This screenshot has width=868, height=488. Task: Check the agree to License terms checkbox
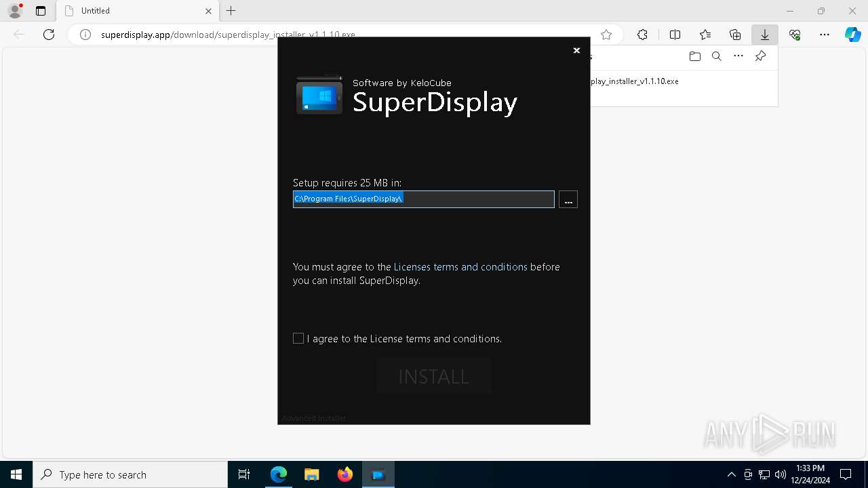(298, 338)
